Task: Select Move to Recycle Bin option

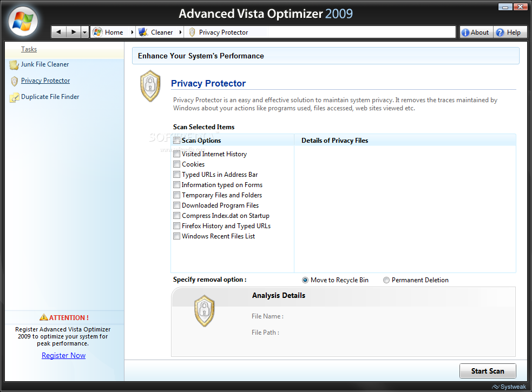Action: pyautogui.click(x=305, y=280)
